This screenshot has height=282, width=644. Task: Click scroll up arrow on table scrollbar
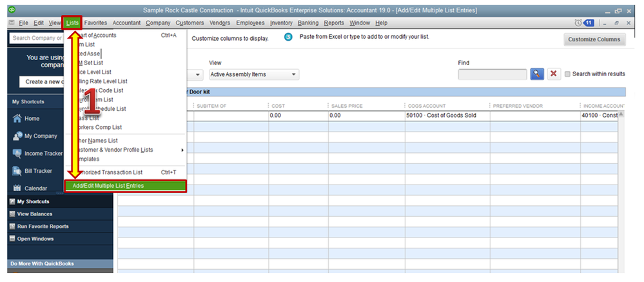622,114
